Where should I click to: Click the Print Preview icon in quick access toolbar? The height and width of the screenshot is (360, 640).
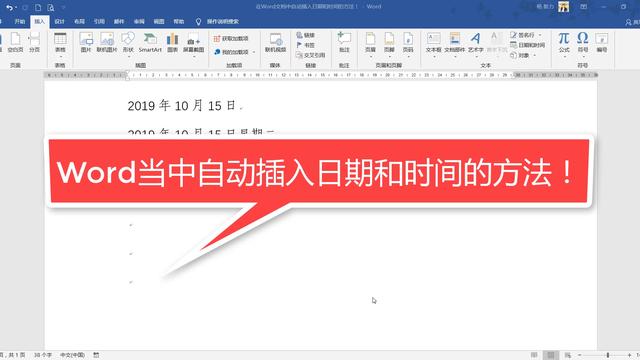pos(51,7)
